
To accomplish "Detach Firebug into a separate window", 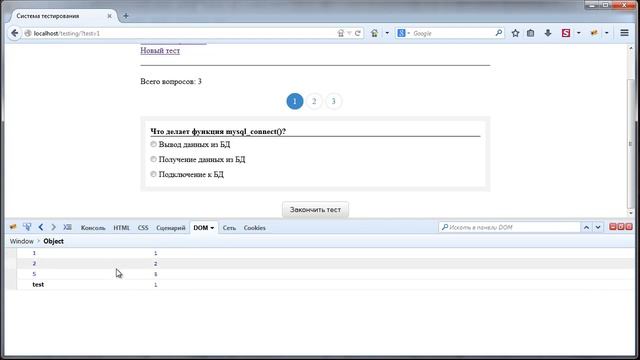I will pyautogui.click(x=621, y=227).
